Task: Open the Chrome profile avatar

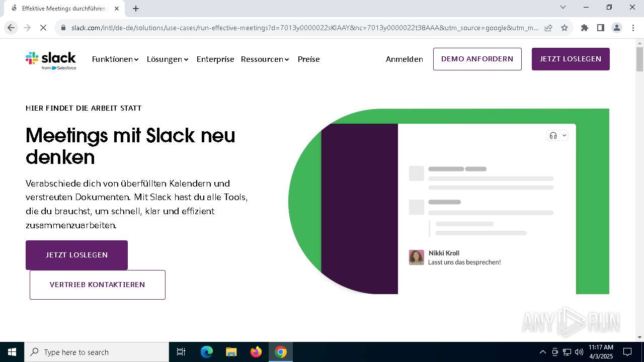Action: (617, 28)
